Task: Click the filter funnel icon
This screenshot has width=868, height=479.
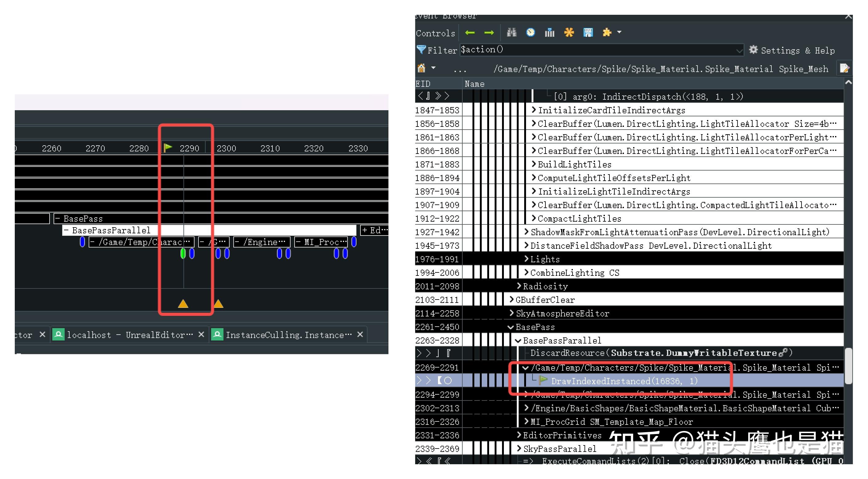Action: (x=421, y=50)
